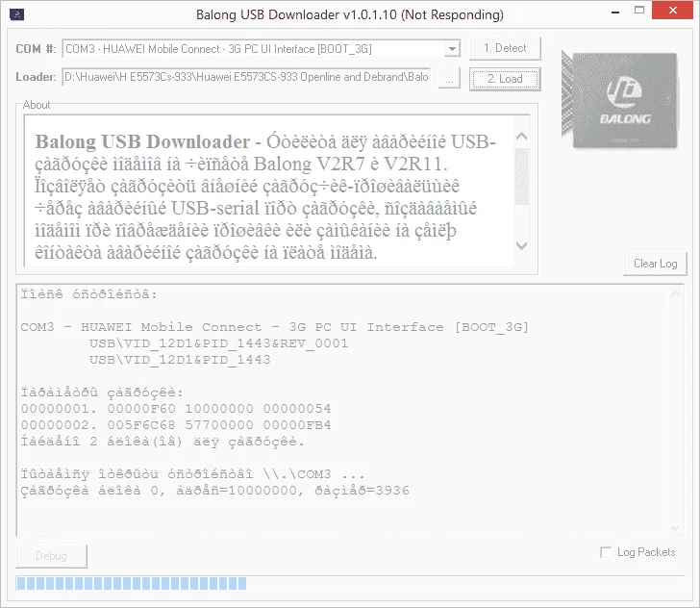Screen dimensions: 700x608
Task: Click the About text down-scroll arrow
Action: (x=521, y=245)
